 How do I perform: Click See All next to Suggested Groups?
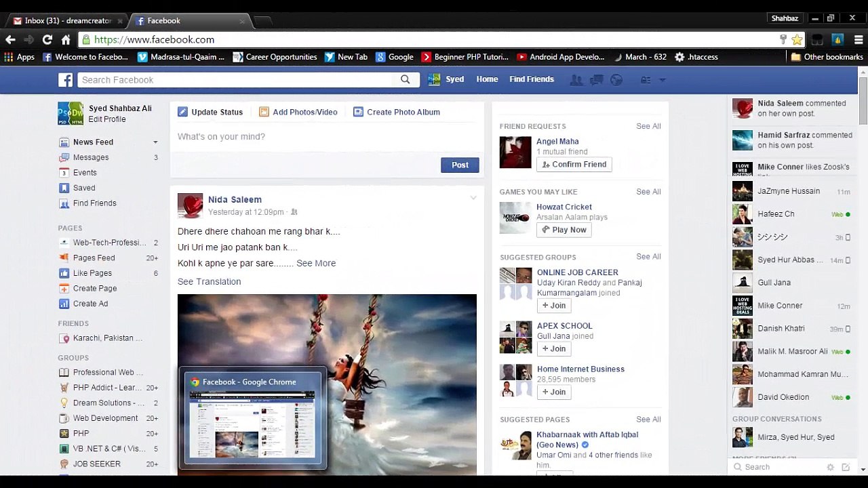[x=648, y=257]
